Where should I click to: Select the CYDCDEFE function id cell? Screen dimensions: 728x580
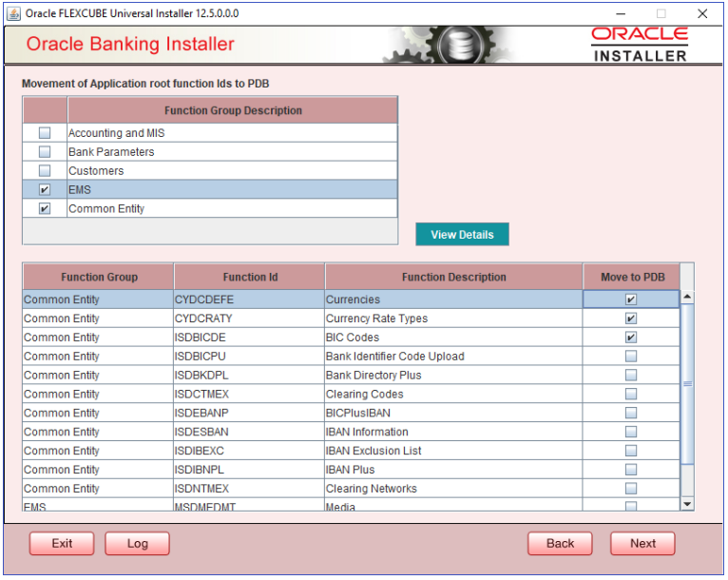coord(249,300)
